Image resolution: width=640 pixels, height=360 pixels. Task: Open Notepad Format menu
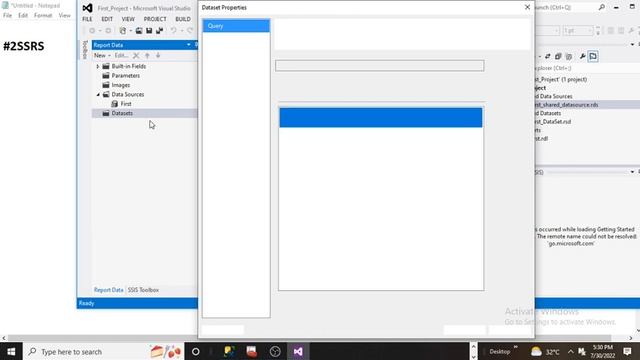pyautogui.click(x=43, y=16)
